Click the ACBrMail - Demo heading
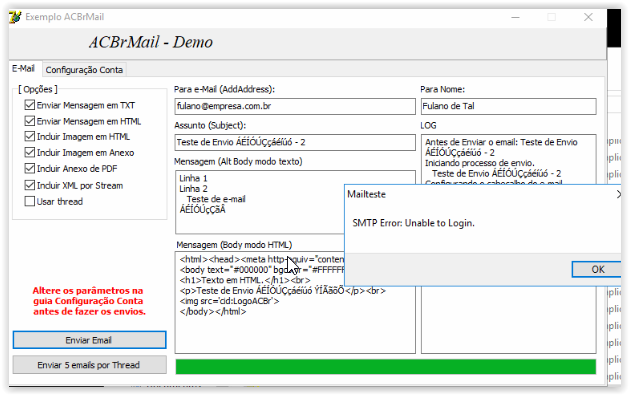Viewport: 629px width, 395px height. pyautogui.click(x=151, y=42)
